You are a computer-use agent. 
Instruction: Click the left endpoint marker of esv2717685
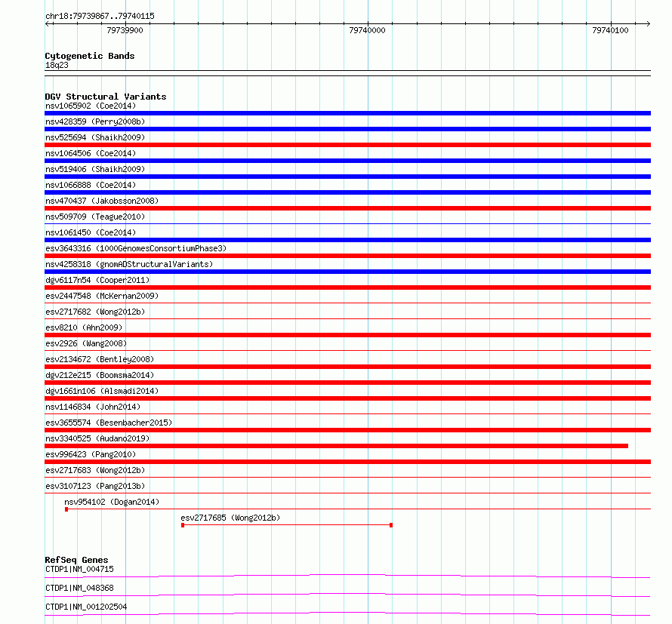click(x=183, y=525)
